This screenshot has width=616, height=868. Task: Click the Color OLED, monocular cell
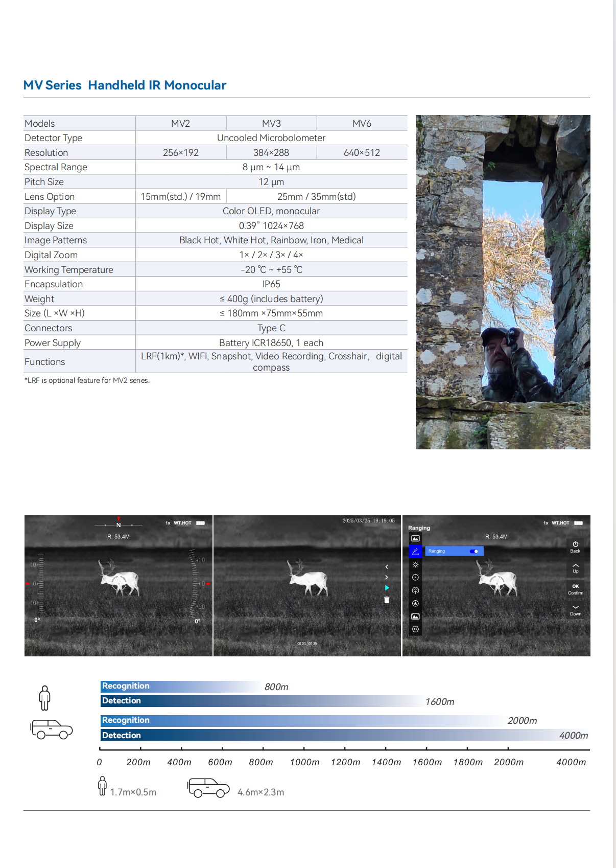(271, 211)
